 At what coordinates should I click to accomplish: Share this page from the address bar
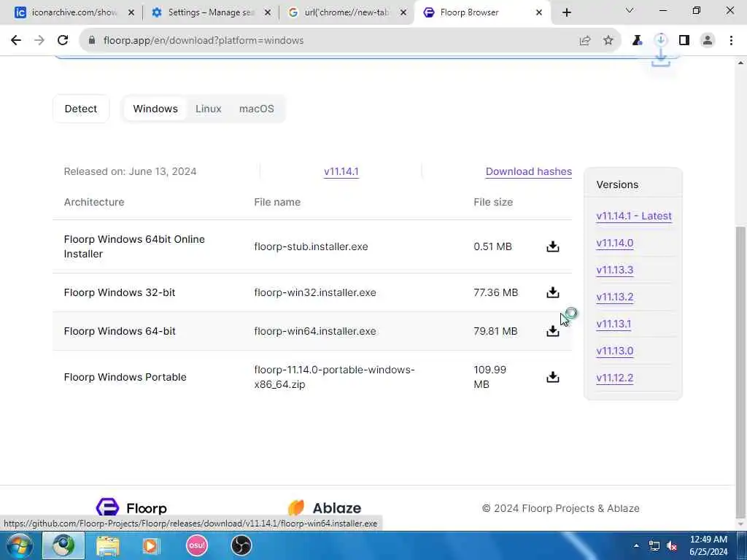coord(585,41)
